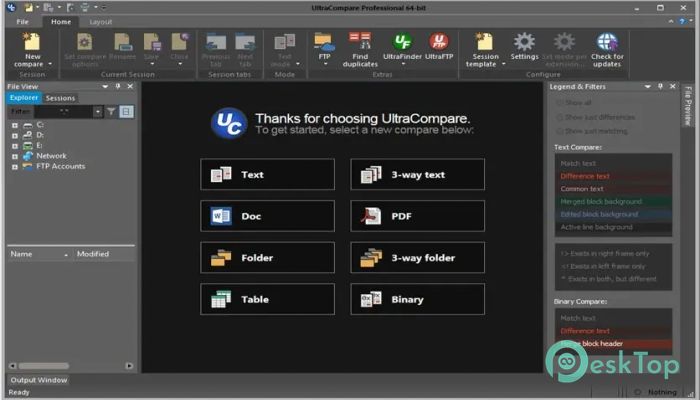Click the filter funnel icon in File View

pyautogui.click(x=111, y=112)
